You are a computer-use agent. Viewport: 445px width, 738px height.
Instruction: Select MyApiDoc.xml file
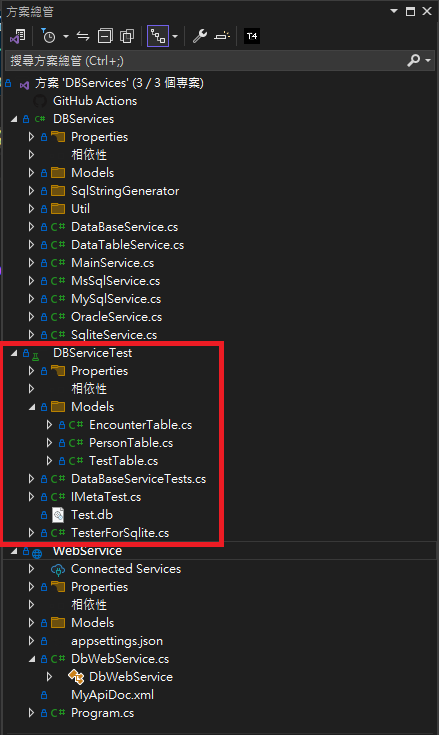click(x=112, y=695)
